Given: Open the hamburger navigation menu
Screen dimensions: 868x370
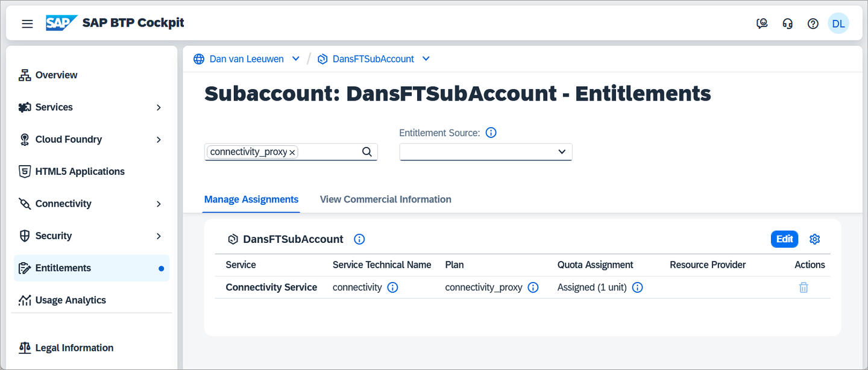Looking at the screenshot, I should (27, 24).
